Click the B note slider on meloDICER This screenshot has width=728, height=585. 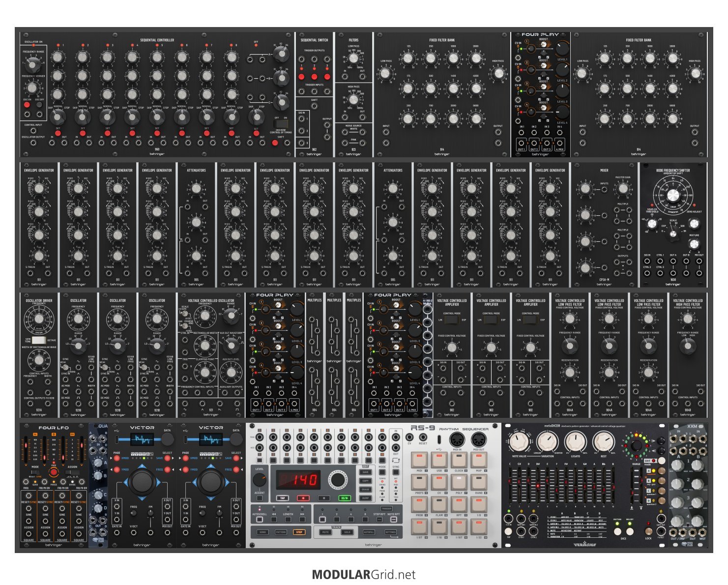coord(613,487)
